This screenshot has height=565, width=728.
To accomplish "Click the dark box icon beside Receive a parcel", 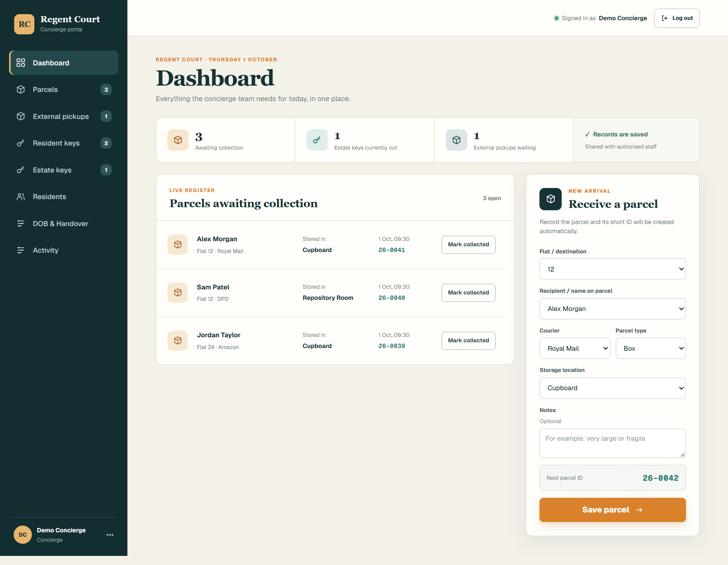I will click(551, 199).
